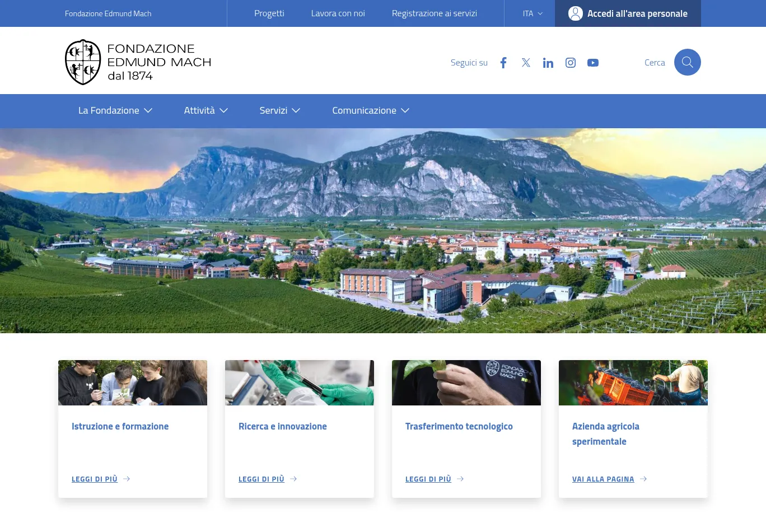Image resolution: width=766 pixels, height=532 pixels.
Task: Select the Trasferimento tecnologico card title
Action: 459,426
